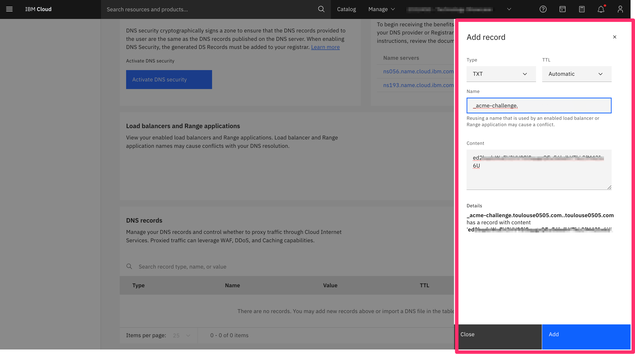
Task: Open the account switcher dropdown chevron
Action: point(509,9)
